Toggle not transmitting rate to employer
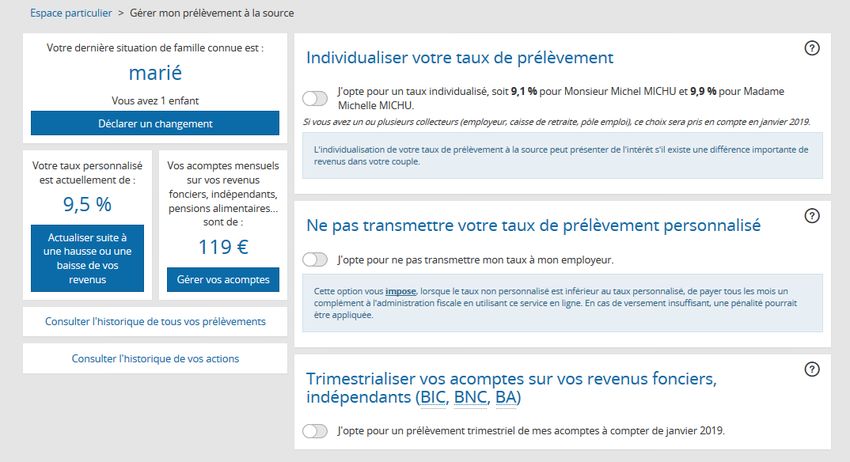 pos(315,260)
